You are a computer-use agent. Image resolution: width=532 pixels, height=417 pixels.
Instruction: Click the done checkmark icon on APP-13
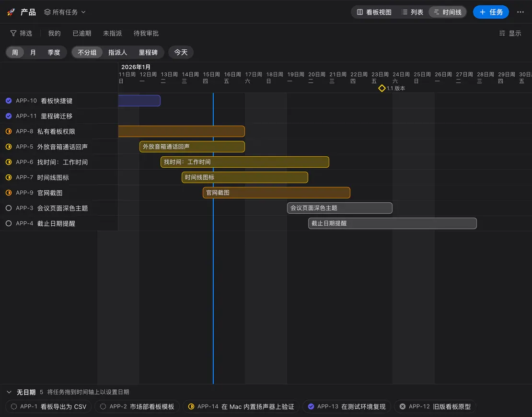311,406
